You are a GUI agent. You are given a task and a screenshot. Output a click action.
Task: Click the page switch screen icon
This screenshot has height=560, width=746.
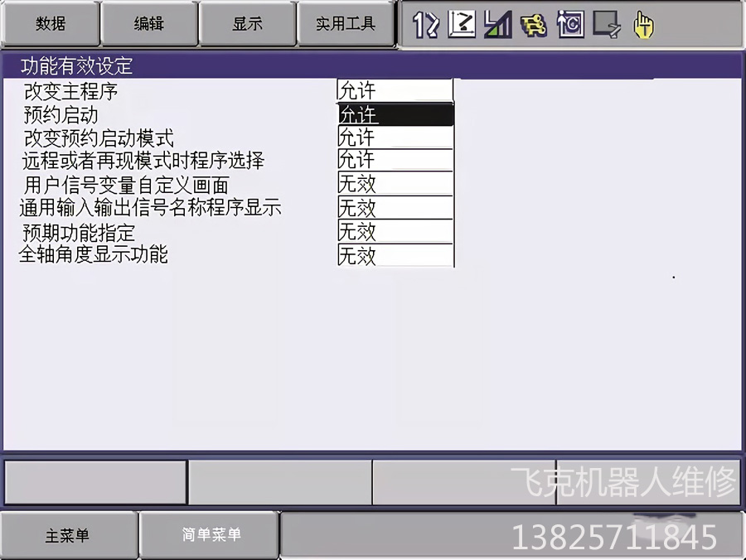click(x=605, y=26)
